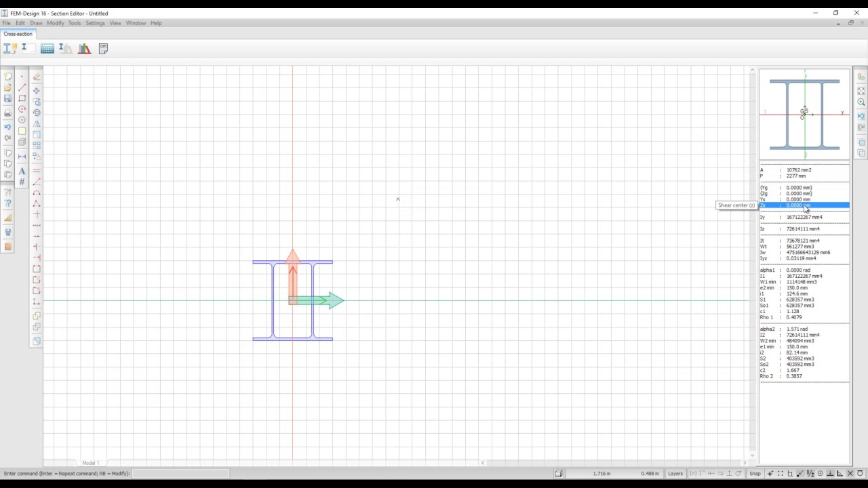Select the Iz 72614111 mm4 row
The image size is (868, 488).
tap(804, 229)
